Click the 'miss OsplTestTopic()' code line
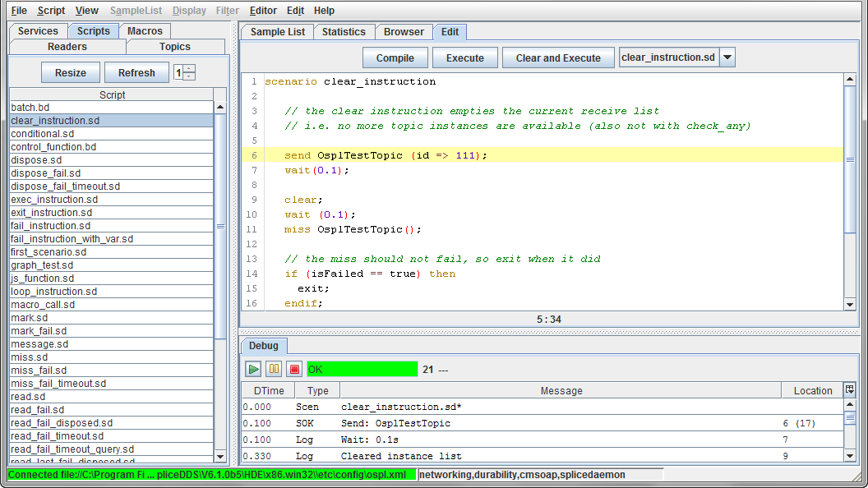This screenshot has width=868, height=488. (x=353, y=229)
